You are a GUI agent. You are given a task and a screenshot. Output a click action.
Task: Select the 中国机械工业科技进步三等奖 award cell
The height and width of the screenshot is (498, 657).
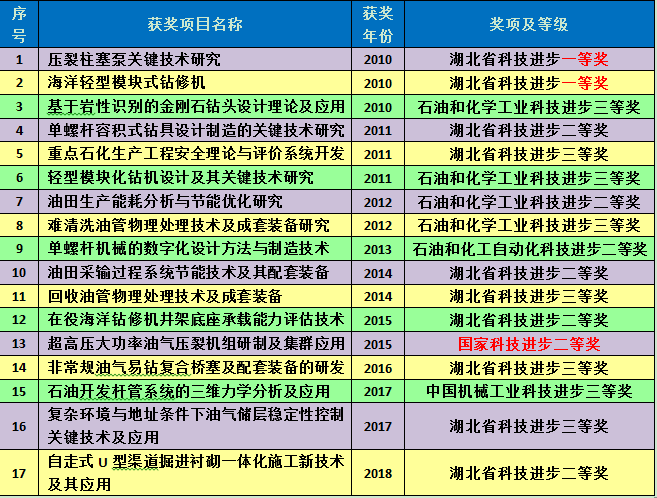click(528, 391)
